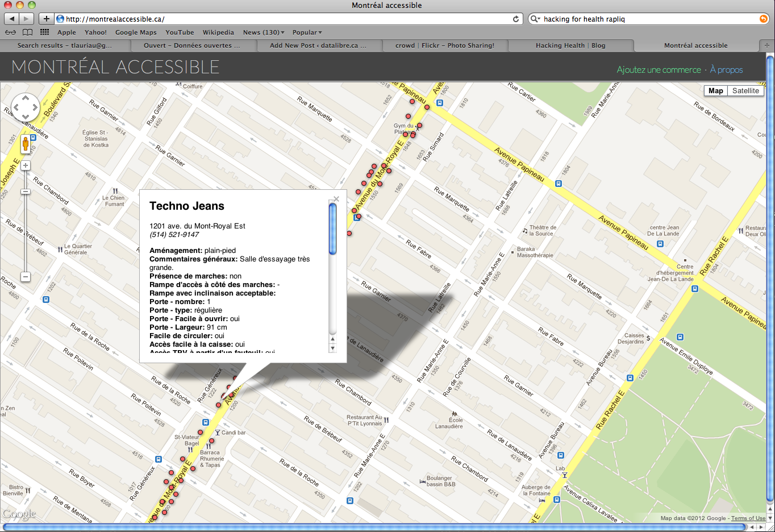Pan the map left with the arrow control
Screen dimensions: 775x532
[x=16, y=107]
